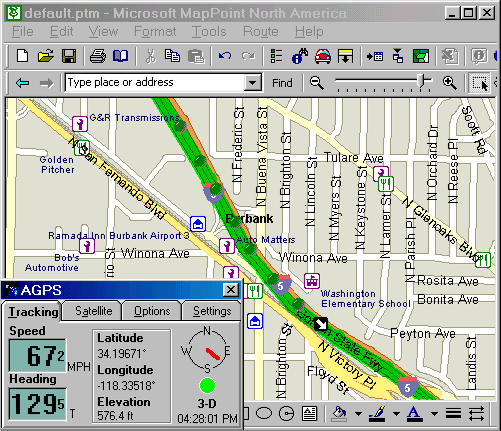Viewport: 501px width, 431px height.
Task: Find nearby places with binoculars icon
Action: click(300, 56)
